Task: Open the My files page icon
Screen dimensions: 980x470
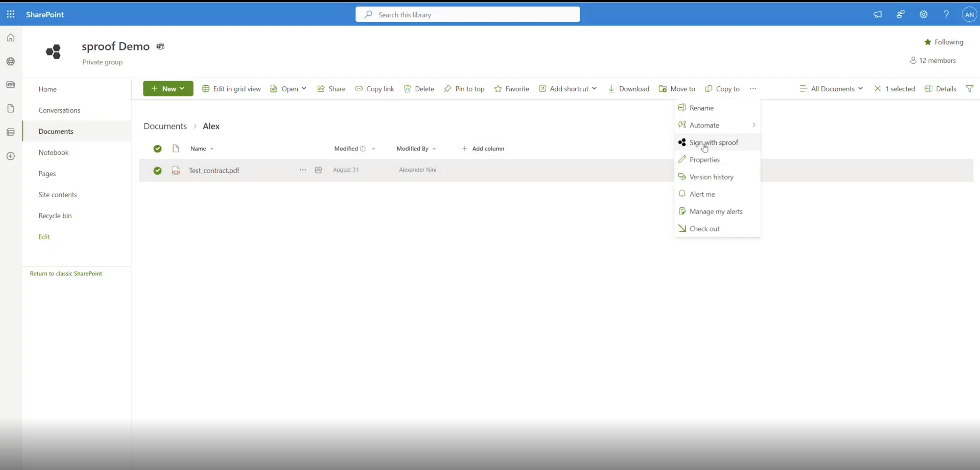Action: (x=11, y=108)
